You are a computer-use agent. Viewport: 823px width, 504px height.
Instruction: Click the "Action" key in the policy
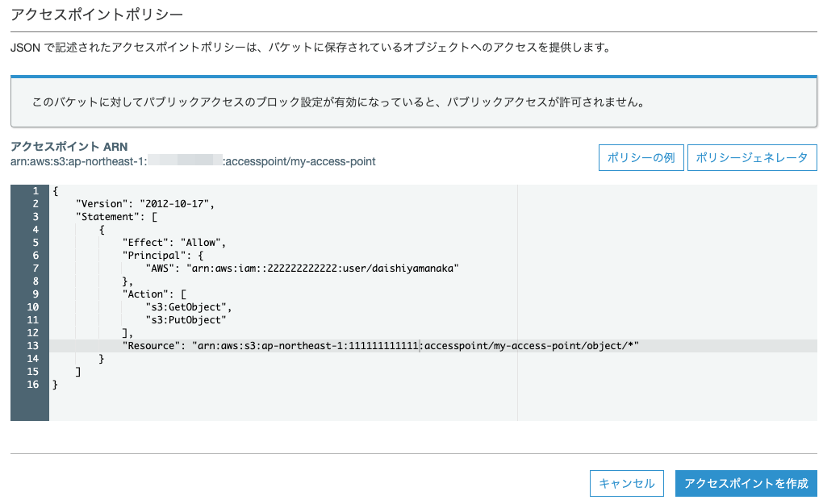tap(146, 294)
